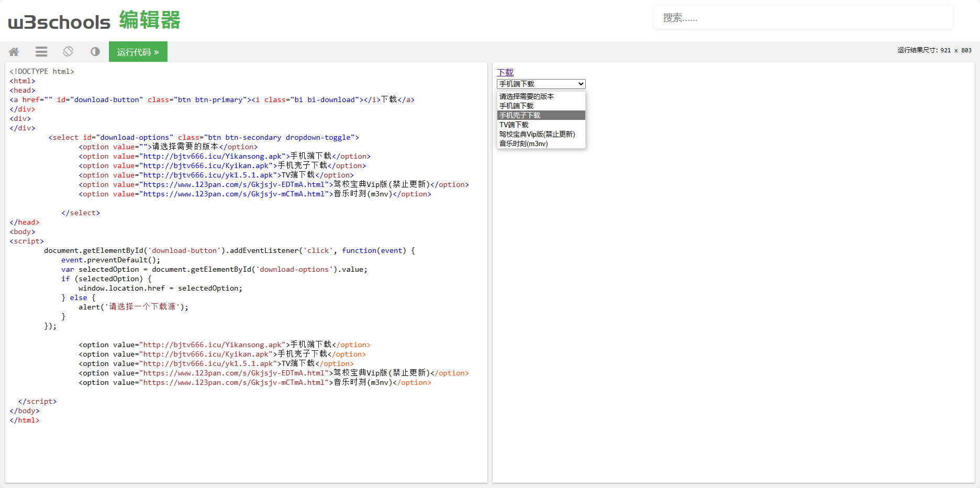Select 音乐时刻(m3nv) option

coord(541,143)
